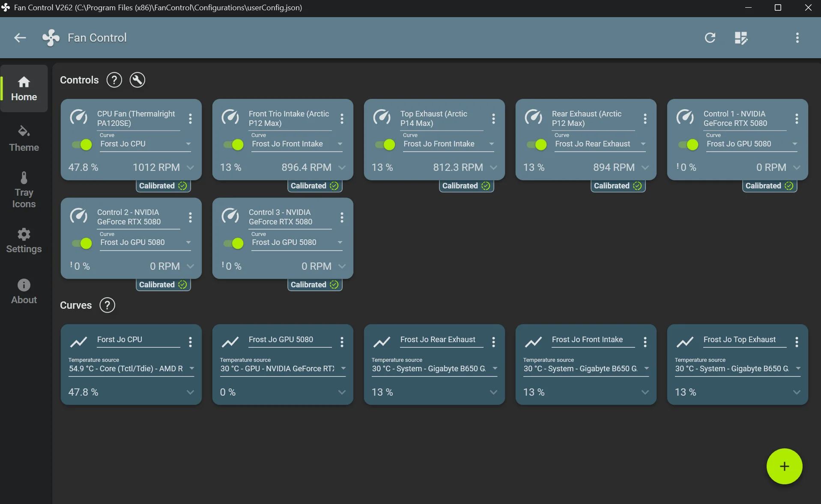
Task: Open the Controls wrench tool icon
Action: point(137,80)
